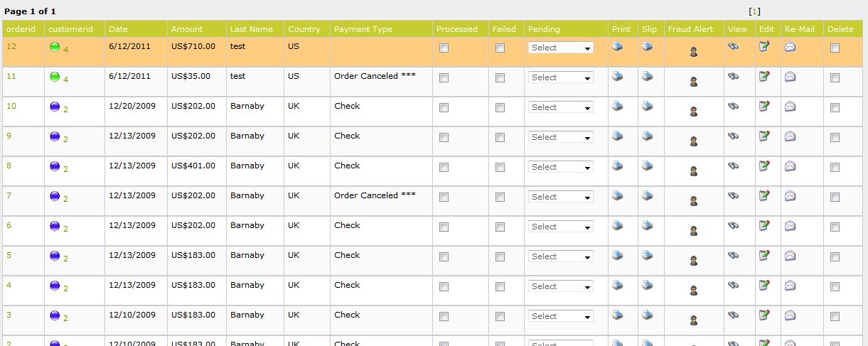
Task: Sort by the Amount column header
Action: (x=187, y=29)
